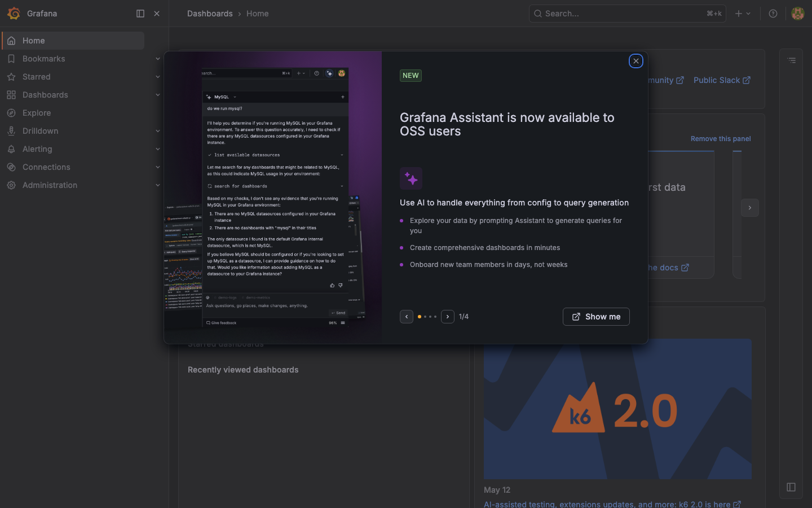Click the purple sparkle Assistant icon
The width and height of the screenshot is (812, 508).
[x=411, y=178]
